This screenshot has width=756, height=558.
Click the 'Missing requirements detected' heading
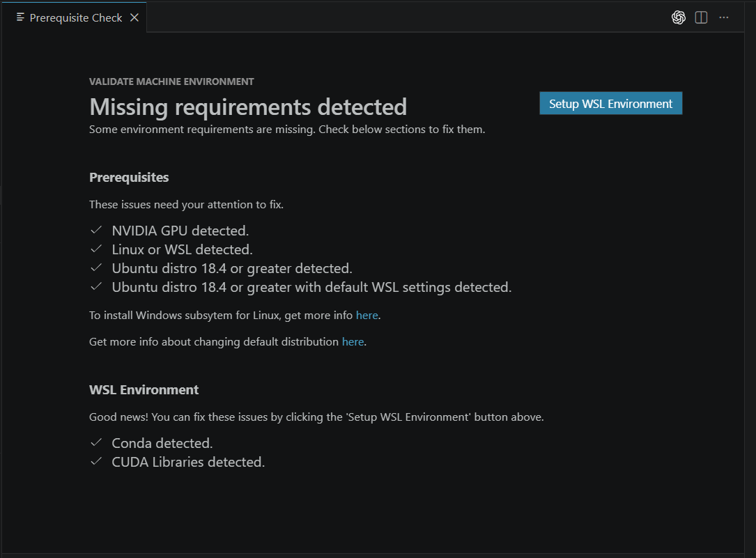248,107
